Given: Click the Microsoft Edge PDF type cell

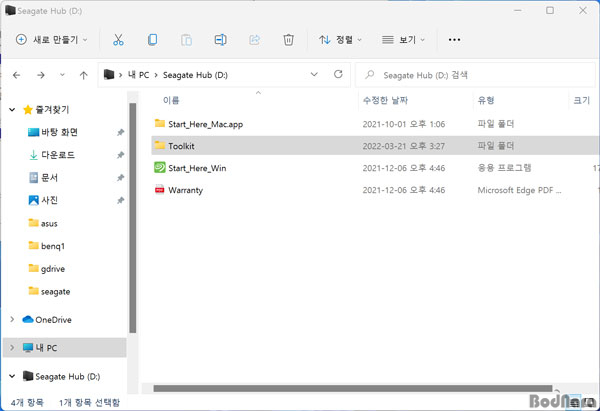Looking at the screenshot, I should (x=519, y=190).
